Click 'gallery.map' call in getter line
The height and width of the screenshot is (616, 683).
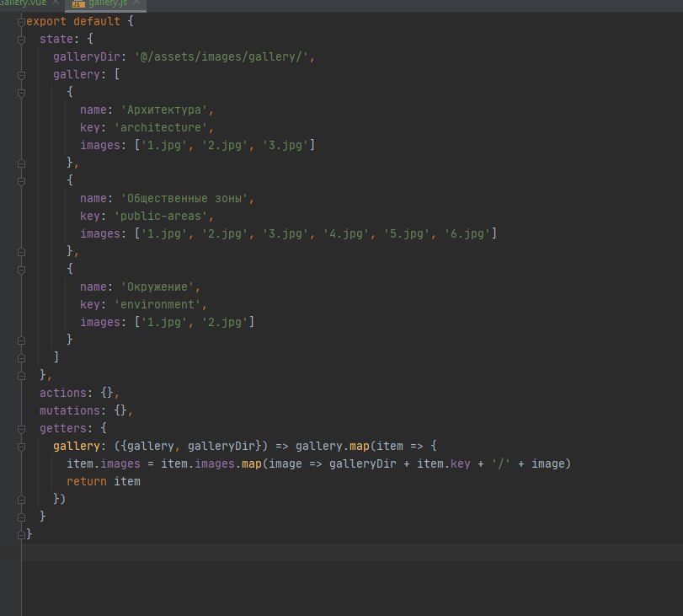pos(333,446)
